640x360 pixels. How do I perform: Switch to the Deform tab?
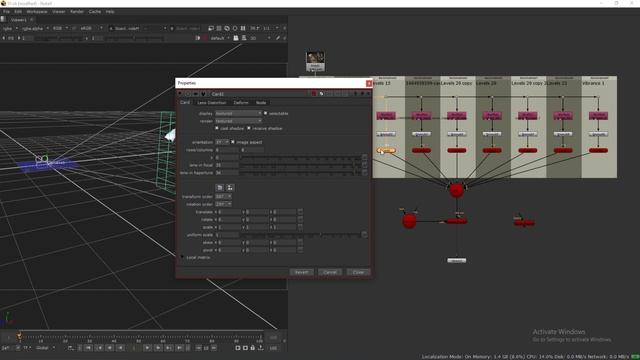tap(241, 103)
